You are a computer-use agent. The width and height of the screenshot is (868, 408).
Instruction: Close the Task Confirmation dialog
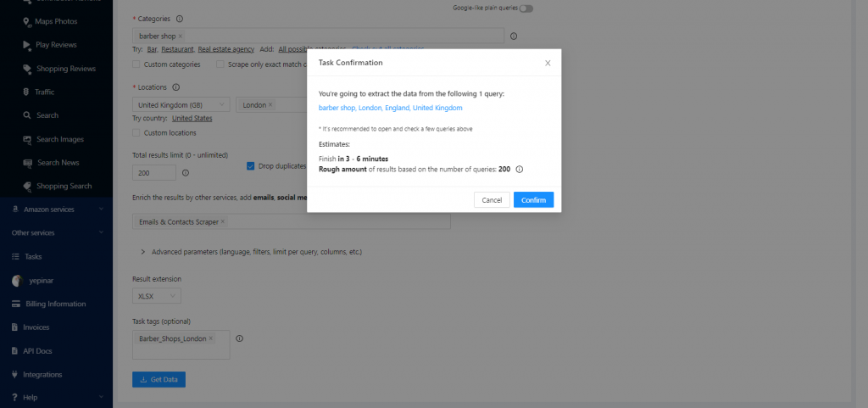pos(548,63)
